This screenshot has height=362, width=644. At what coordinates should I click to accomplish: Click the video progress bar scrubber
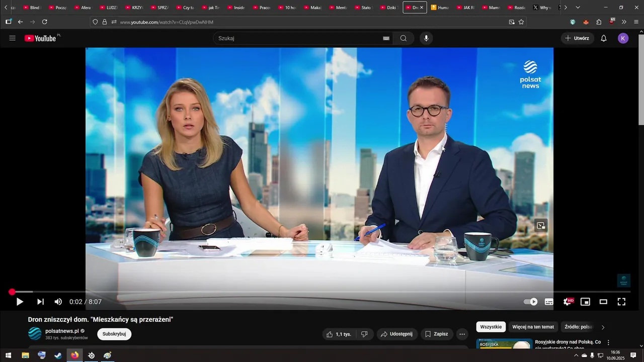pos(12,292)
